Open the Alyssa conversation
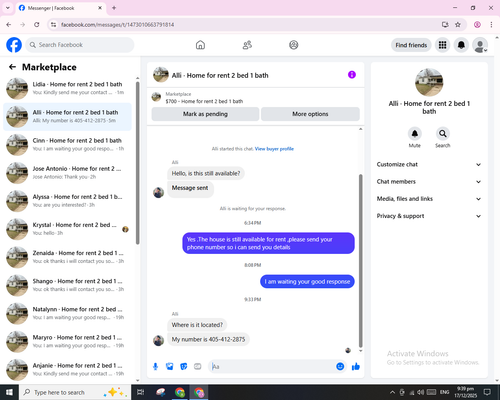 click(x=67, y=201)
